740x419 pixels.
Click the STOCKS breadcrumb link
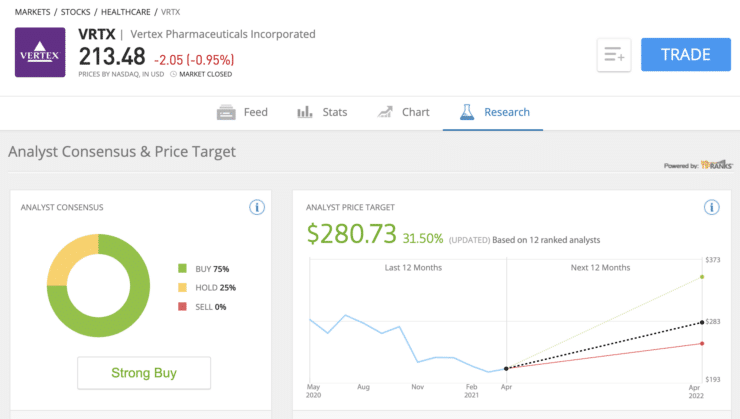pos(76,12)
